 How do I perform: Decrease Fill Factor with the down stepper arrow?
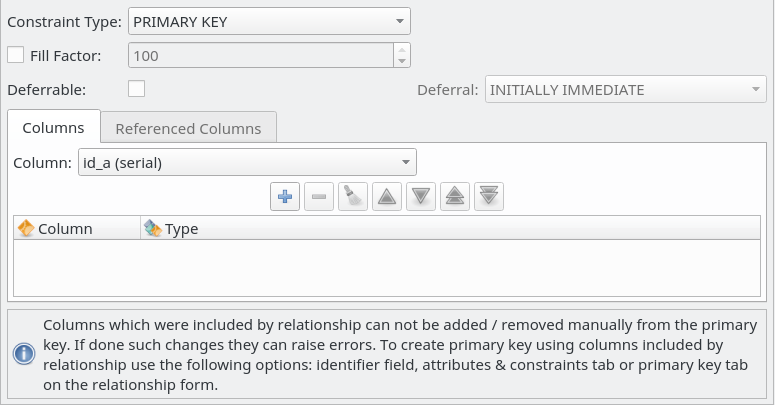pyautogui.click(x=402, y=61)
